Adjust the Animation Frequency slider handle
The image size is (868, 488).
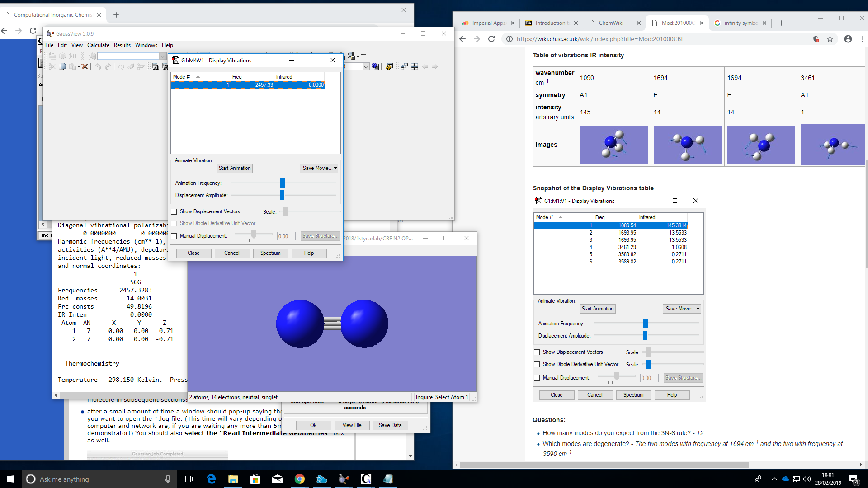283,183
